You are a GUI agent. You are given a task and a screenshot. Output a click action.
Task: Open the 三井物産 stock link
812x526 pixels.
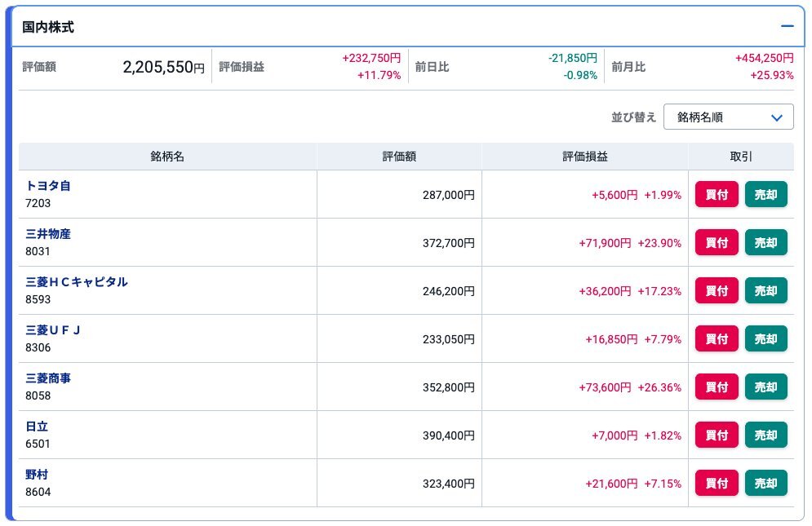pos(48,234)
